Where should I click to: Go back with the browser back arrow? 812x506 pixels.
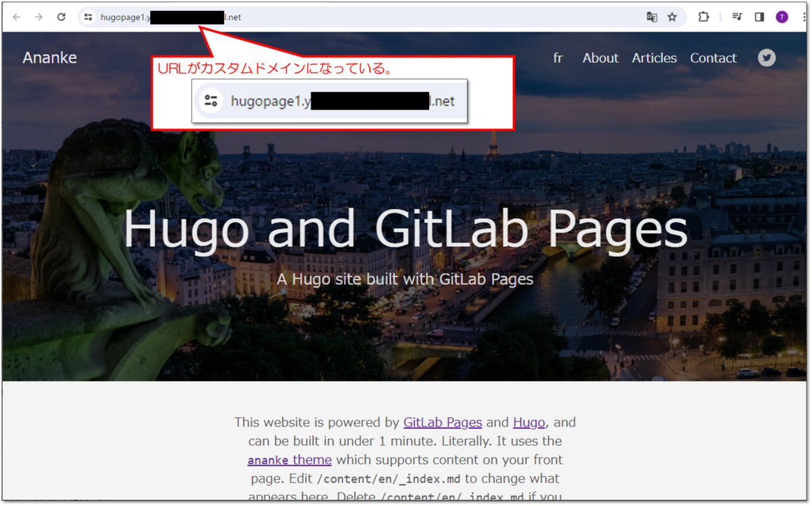16,17
